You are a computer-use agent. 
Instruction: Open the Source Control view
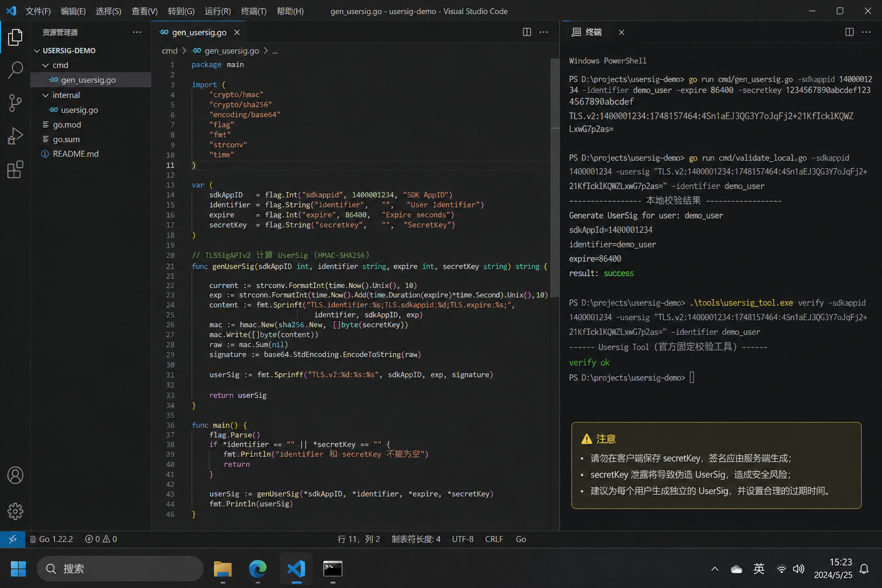(16, 103)
